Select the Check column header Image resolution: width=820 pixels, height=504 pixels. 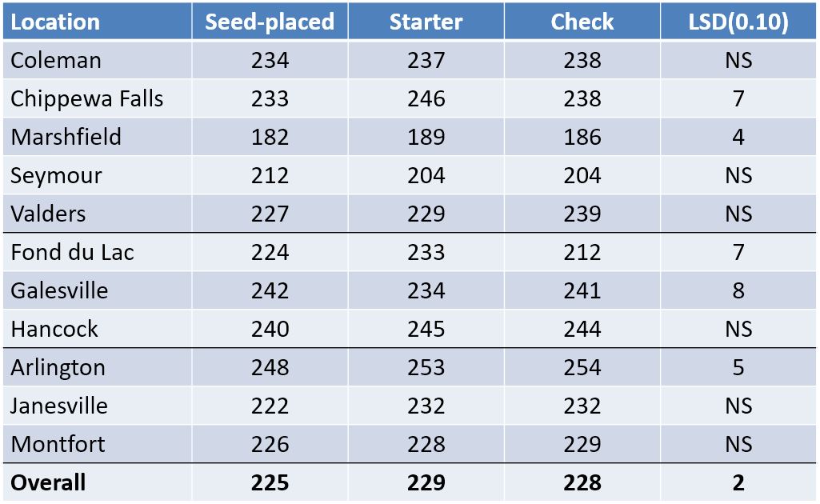tap(582, 22)
